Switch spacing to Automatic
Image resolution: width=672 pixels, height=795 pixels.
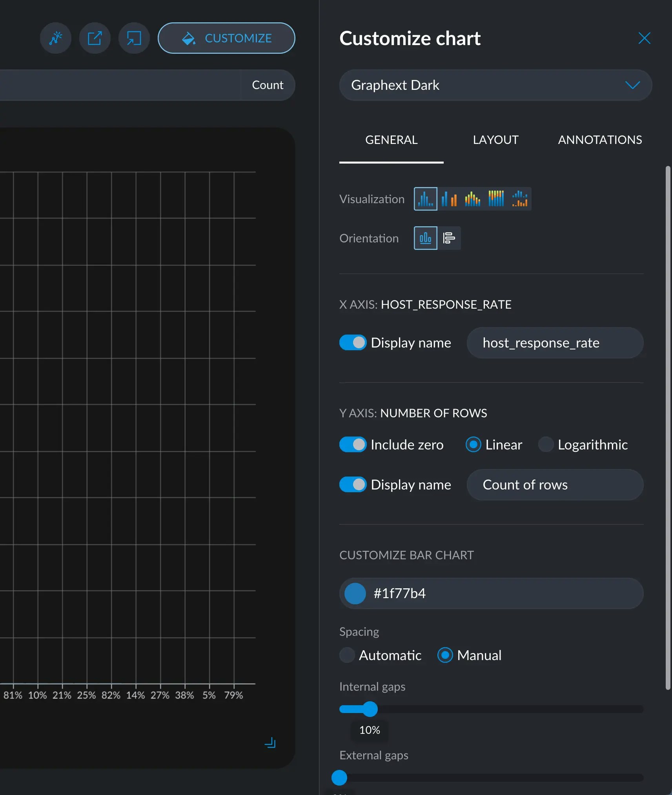point(347,655)
